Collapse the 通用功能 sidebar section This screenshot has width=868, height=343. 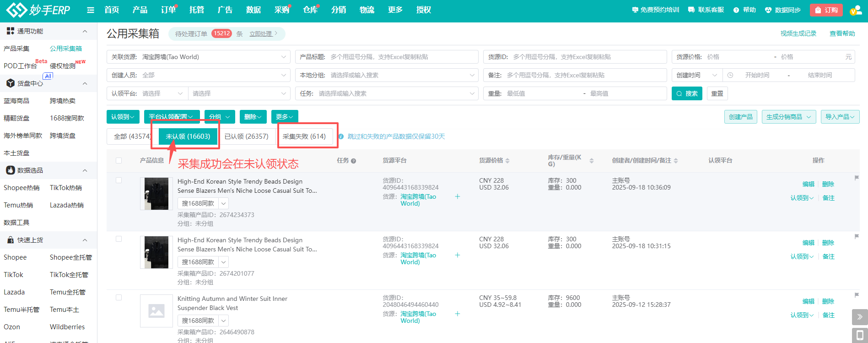pos(85,31)
